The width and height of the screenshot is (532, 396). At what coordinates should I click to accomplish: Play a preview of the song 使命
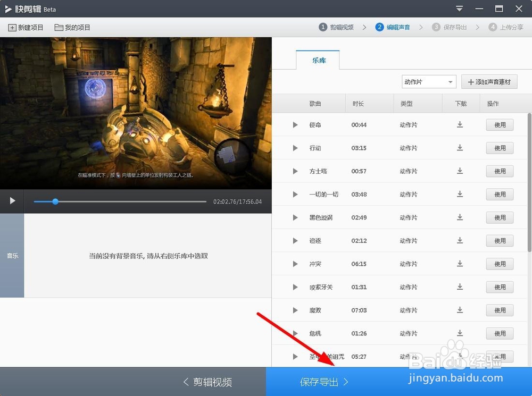click(295, 125)
